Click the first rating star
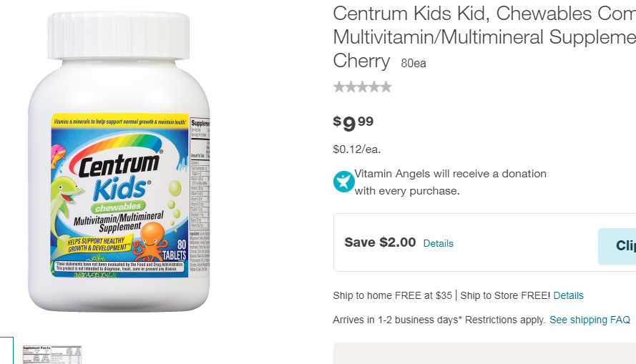 tap(338, 87)
